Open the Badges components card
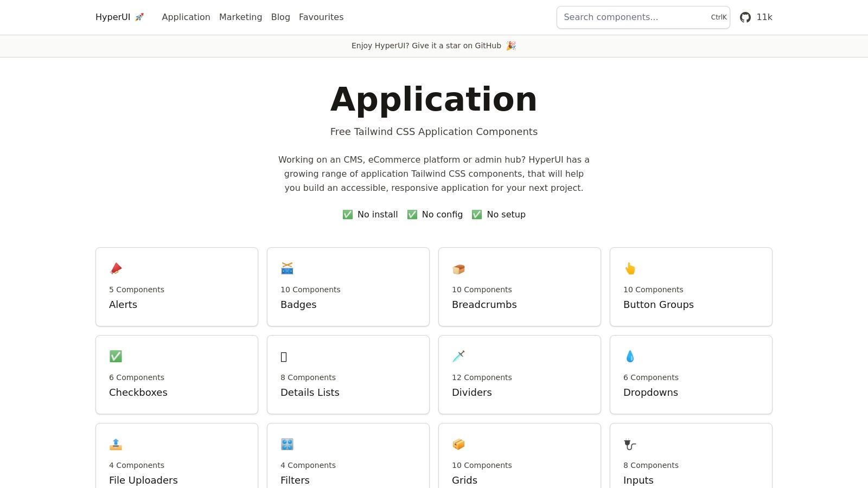This screenshot has width=868, height=488. pyautogui.click(x=348, y=287)
